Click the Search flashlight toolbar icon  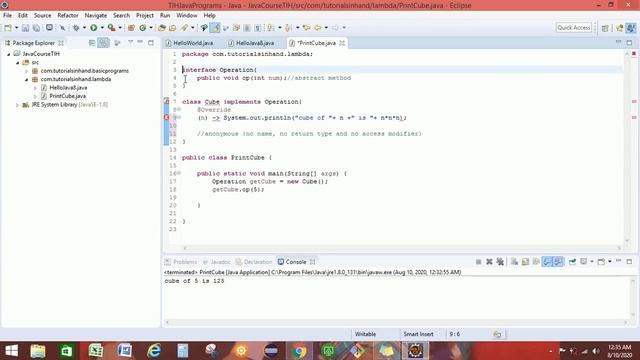click(184, 28)
